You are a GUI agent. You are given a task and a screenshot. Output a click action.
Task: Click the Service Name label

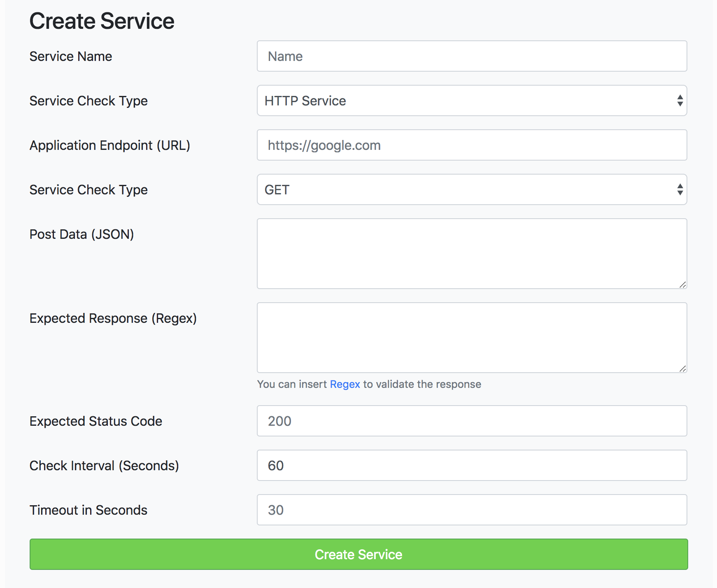click(70, 56)
